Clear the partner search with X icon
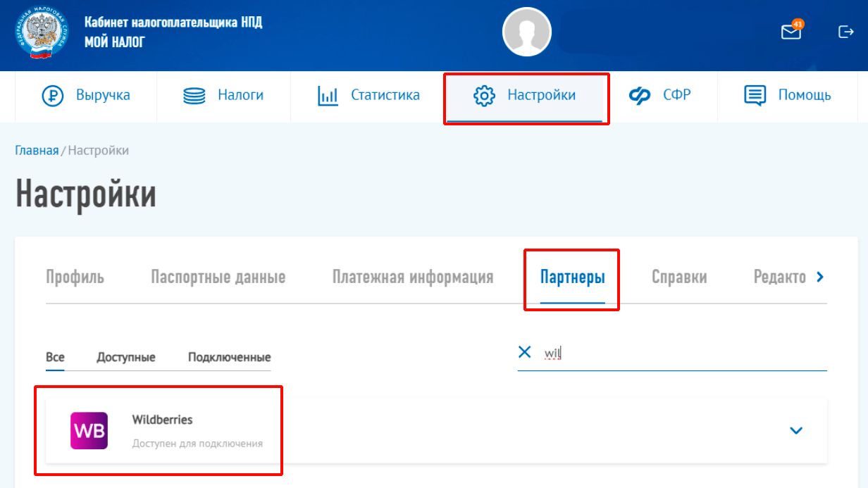Screen dimensions: 868x488 click(x=525, y=352)
